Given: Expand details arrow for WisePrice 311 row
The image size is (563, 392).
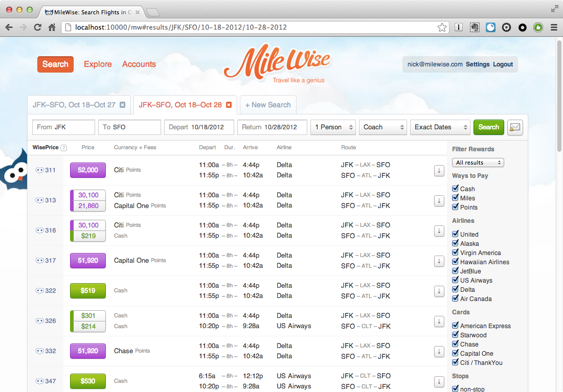Looking at the screenshot, I should [x=439, y=171].
